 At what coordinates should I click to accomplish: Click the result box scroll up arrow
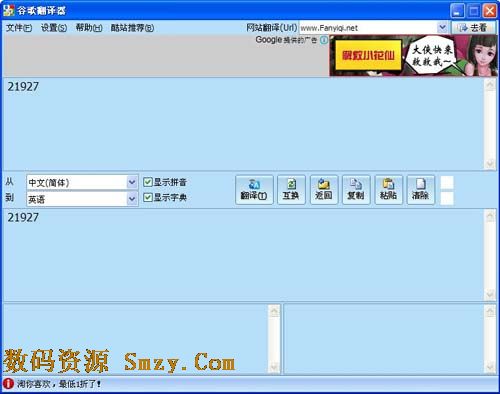(x=490, y=216)
